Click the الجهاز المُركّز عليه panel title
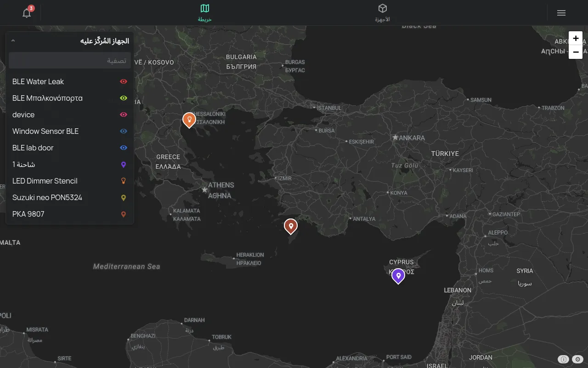This screenshot has height=368, width=588. pos(105,41)
